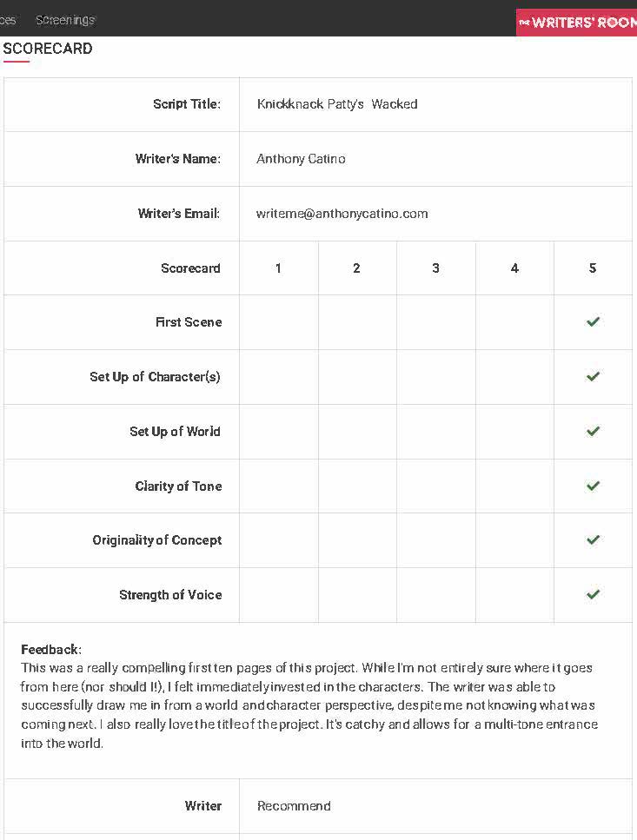Click the score column header 1
The height and width of the screenshot is (840, 637).
click(x=278, y=268)
